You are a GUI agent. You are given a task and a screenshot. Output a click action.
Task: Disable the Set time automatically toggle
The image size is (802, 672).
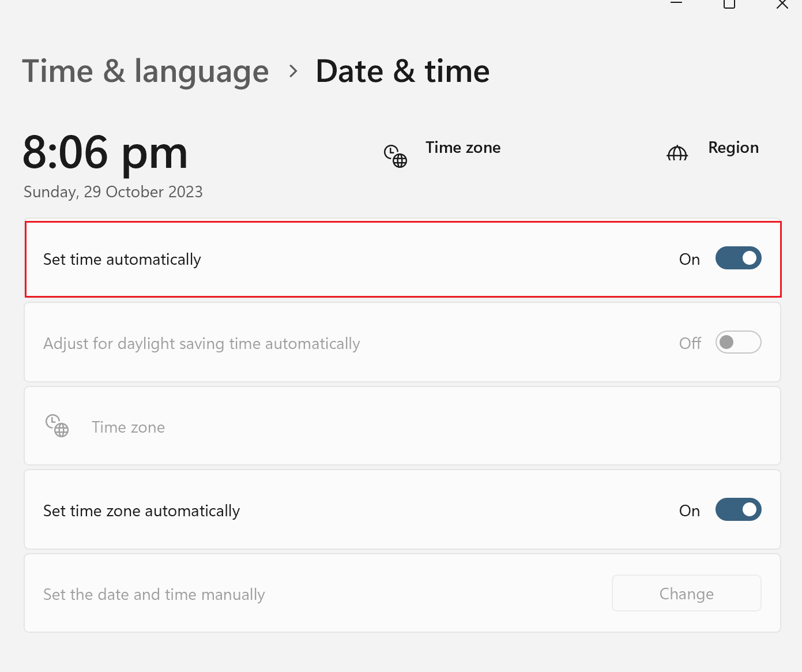tap(738, 258)
